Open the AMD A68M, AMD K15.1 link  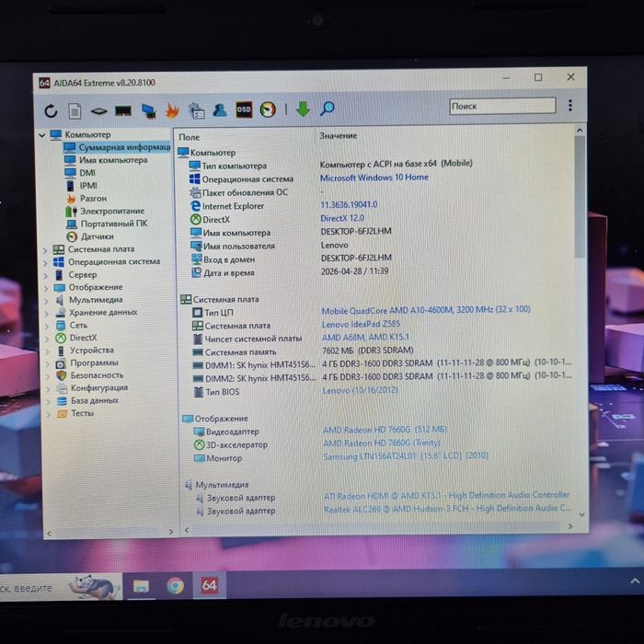365,338
